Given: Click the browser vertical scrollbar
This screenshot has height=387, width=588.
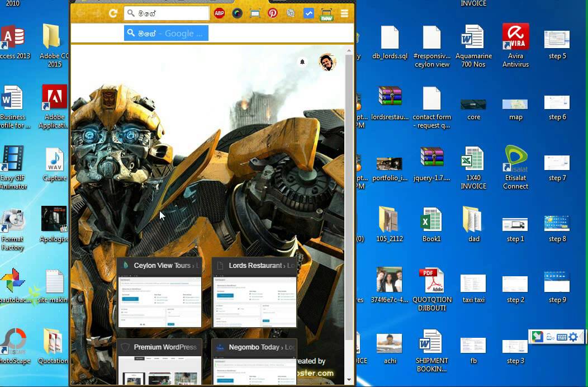Looking at the screenshot, I should tap(349, 197).
